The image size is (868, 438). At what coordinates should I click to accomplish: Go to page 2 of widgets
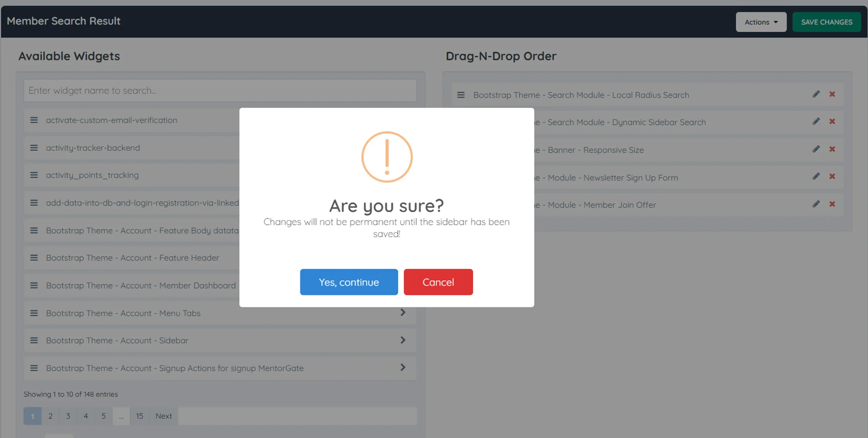click(x=50, y=416)
